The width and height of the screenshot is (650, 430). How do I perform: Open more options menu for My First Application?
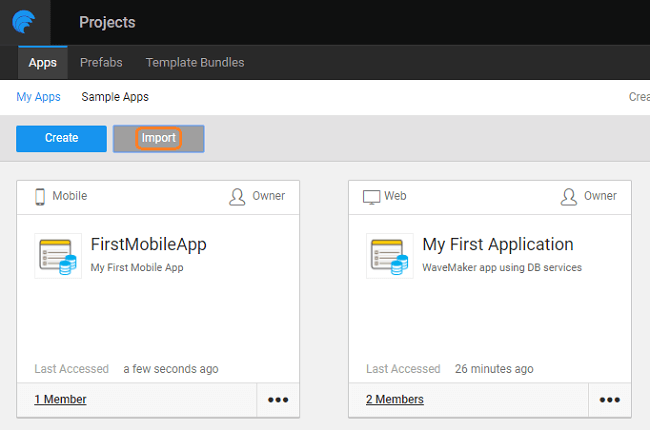(609, 400)
